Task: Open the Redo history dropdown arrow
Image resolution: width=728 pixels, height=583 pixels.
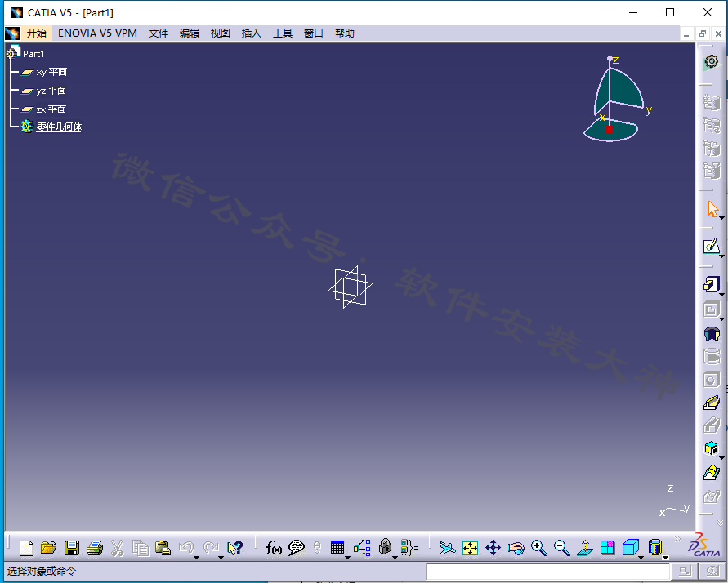Action: [x=221, y=557]
